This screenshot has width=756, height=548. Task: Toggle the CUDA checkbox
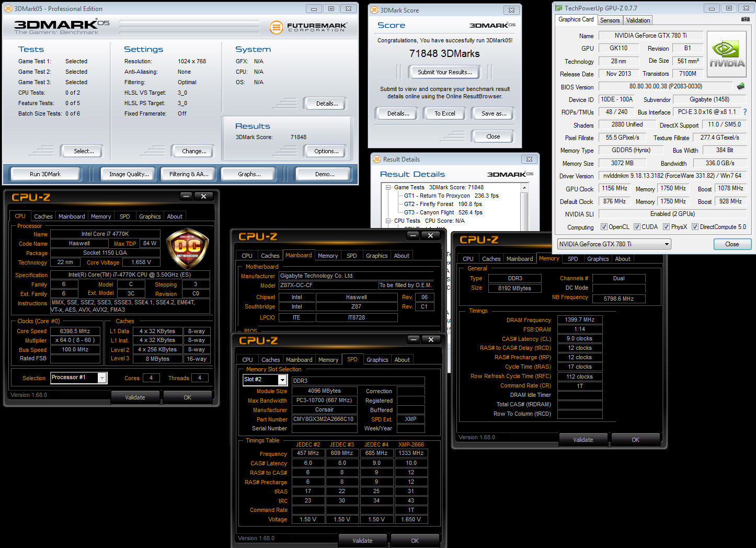click(637, 227)
